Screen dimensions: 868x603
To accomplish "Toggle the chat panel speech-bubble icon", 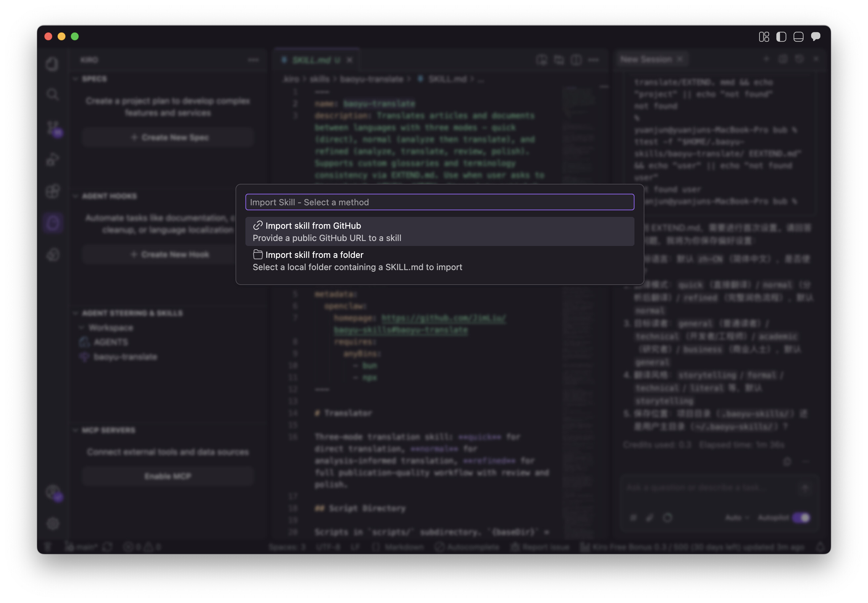I will tap(815, 37).
